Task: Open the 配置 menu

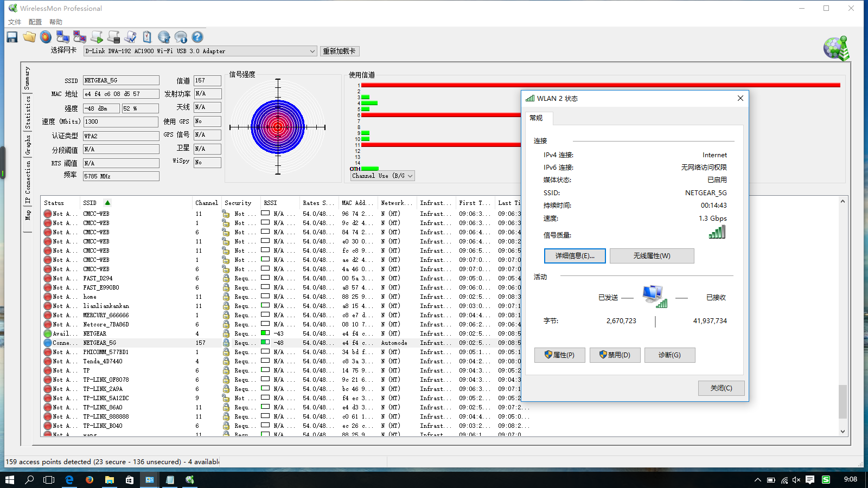Action: click(x=35, y=22)
